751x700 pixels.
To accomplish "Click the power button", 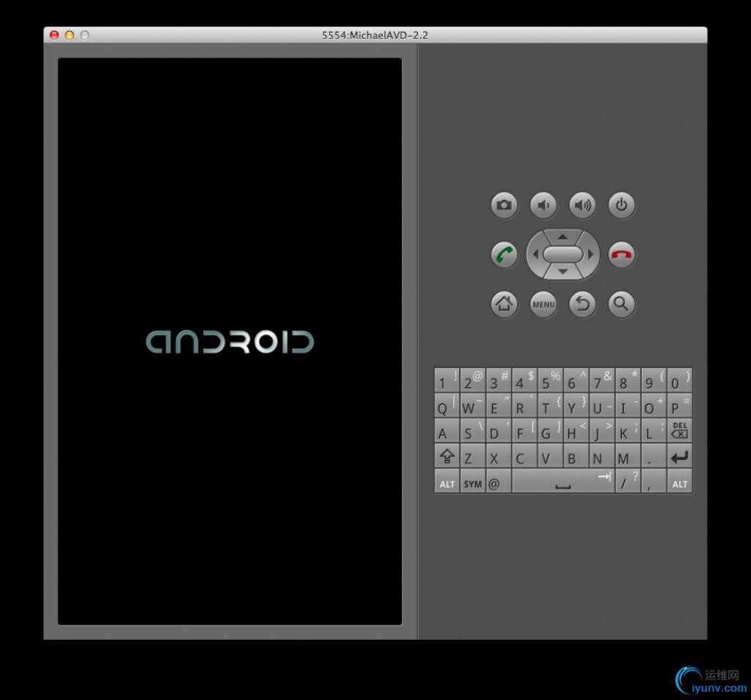I will click(622, 205).
